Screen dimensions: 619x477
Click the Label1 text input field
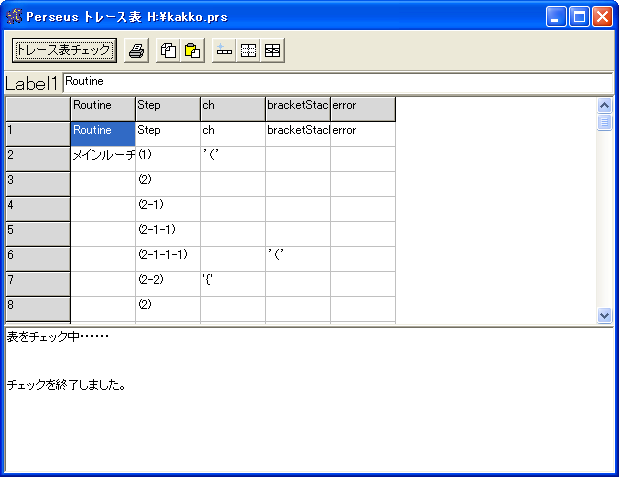coord(337,82)
